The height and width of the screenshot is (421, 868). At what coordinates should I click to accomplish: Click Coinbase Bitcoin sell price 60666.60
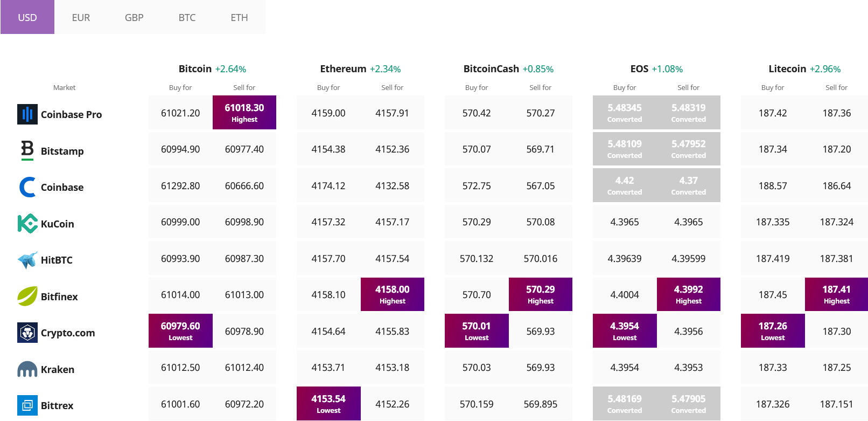pos(244,185)
